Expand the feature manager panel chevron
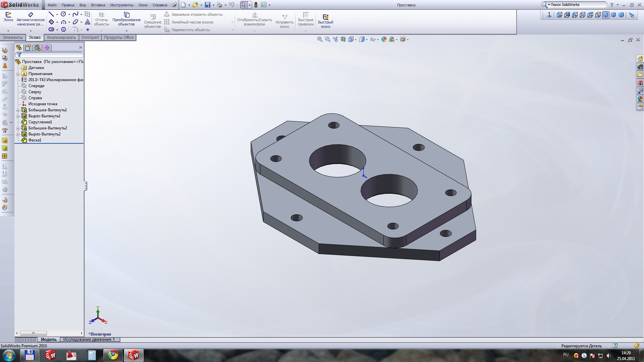 click(80, 48)
